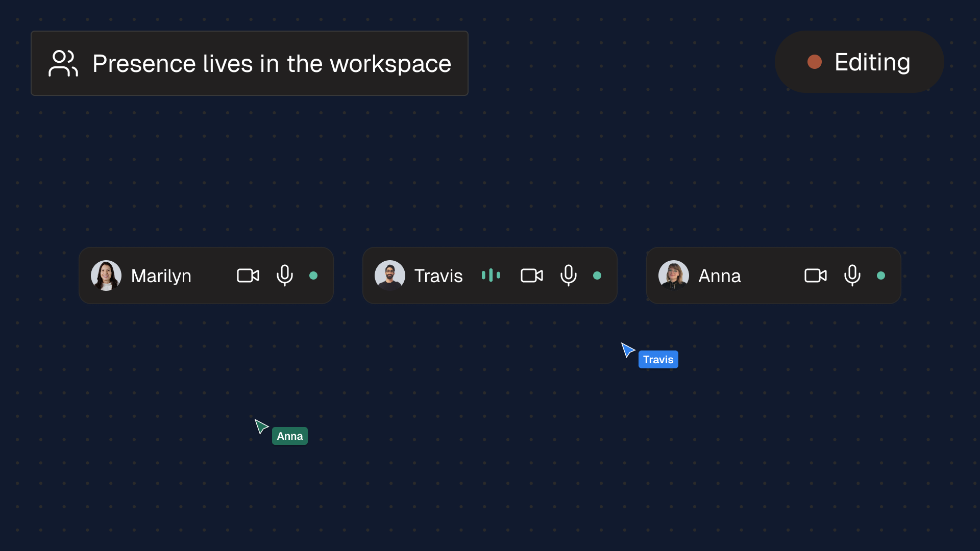Click the blue Travis cursor label
The height and width of the screenshot is (551, 980).
[x=658, y=360]
